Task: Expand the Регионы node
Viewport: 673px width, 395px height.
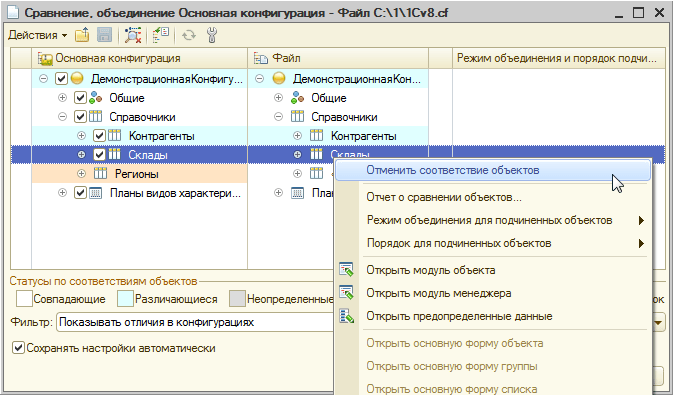Action: 81,173
